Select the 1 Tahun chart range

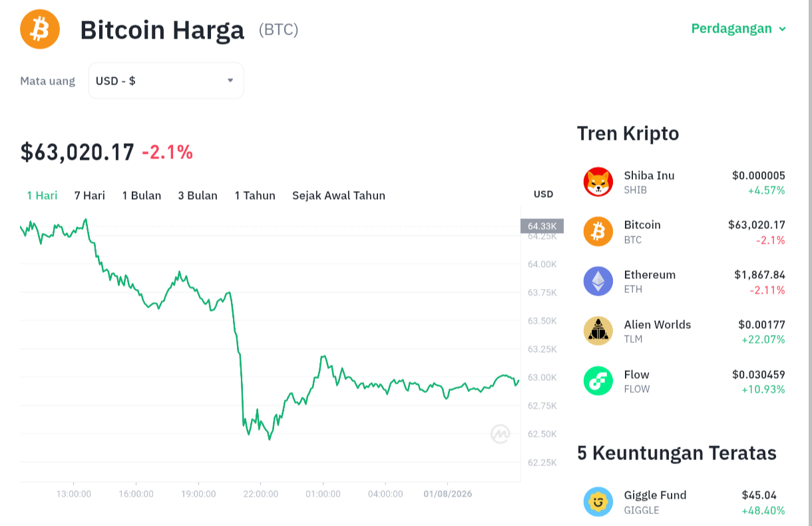[255, 195]
